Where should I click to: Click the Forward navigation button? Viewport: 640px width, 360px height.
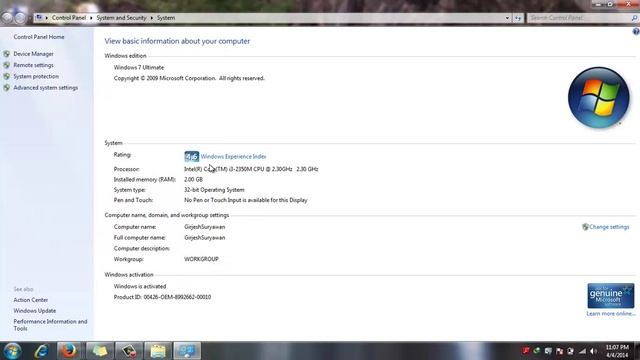point(20,18)
